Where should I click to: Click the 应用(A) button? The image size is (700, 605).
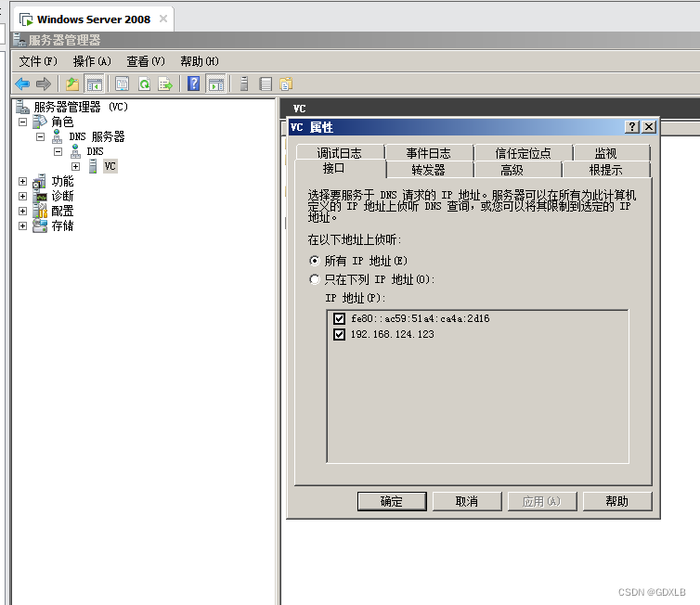542,501
